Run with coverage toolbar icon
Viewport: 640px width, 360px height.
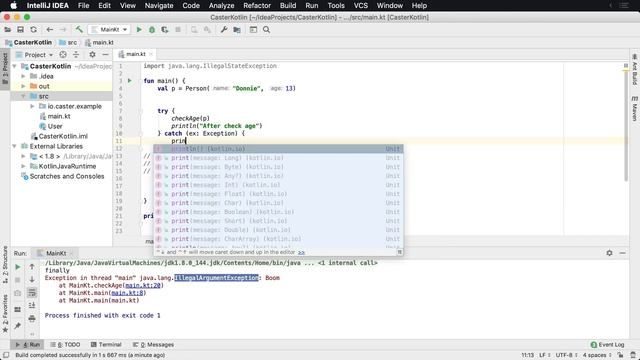click(x=165, y=30)
